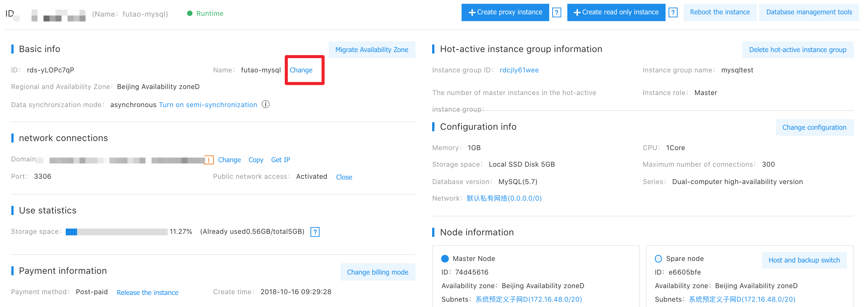Screen dimensions: 868x307
Task: Click the Host and backup switch button
Action: tap(804, 260)
